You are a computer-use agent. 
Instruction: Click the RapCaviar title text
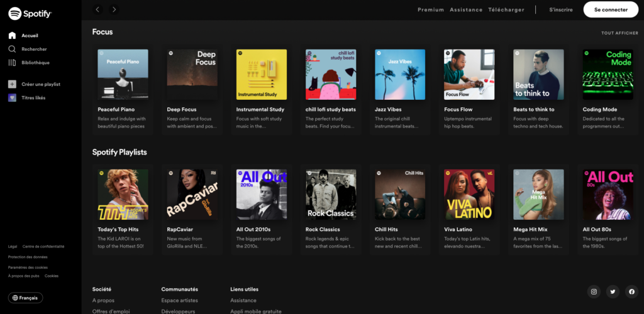point(180,230)
